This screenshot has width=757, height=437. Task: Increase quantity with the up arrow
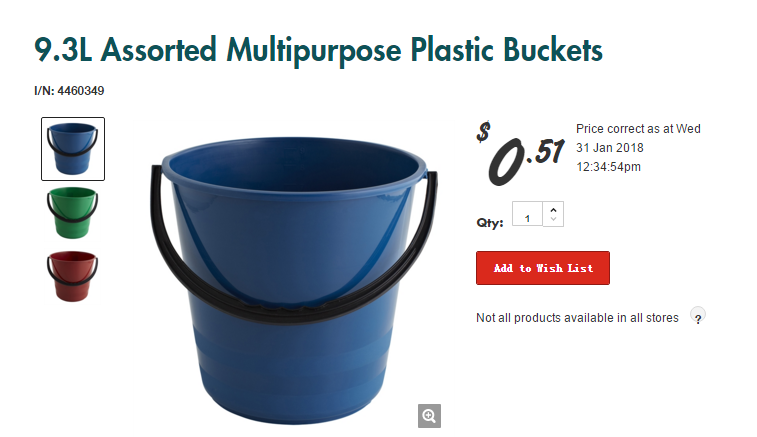(x=553, y=209)
